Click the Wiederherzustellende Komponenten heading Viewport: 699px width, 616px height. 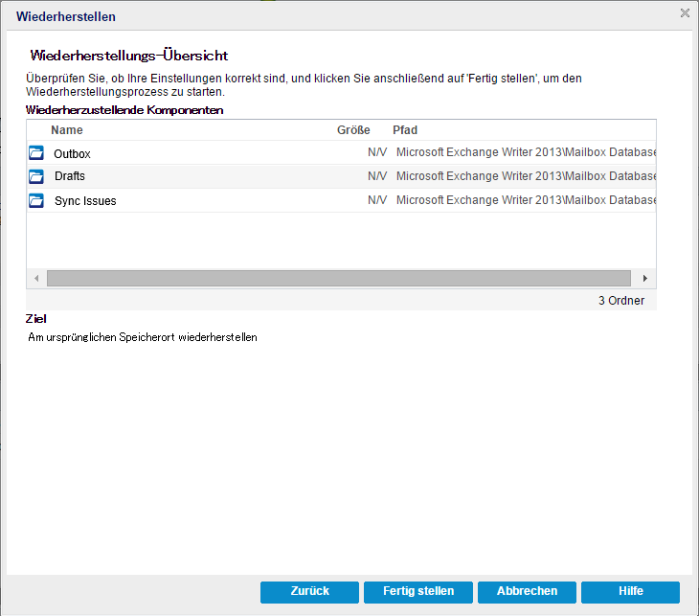[x=124, y=110]
